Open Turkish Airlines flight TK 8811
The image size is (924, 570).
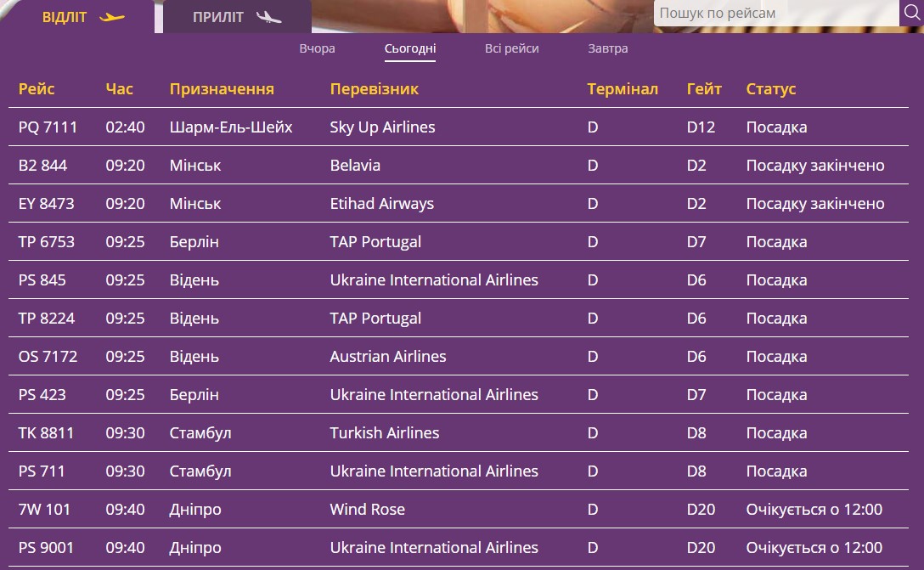pos(47,433)
